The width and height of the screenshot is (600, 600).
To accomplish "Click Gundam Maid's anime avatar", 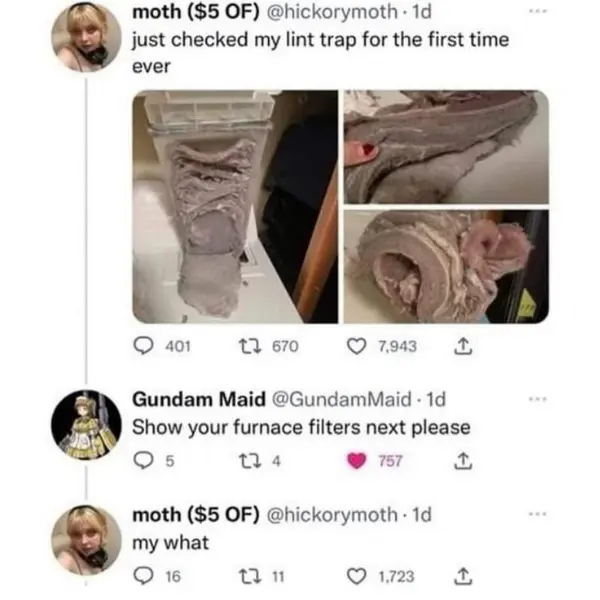I will (x=87, y=424).
